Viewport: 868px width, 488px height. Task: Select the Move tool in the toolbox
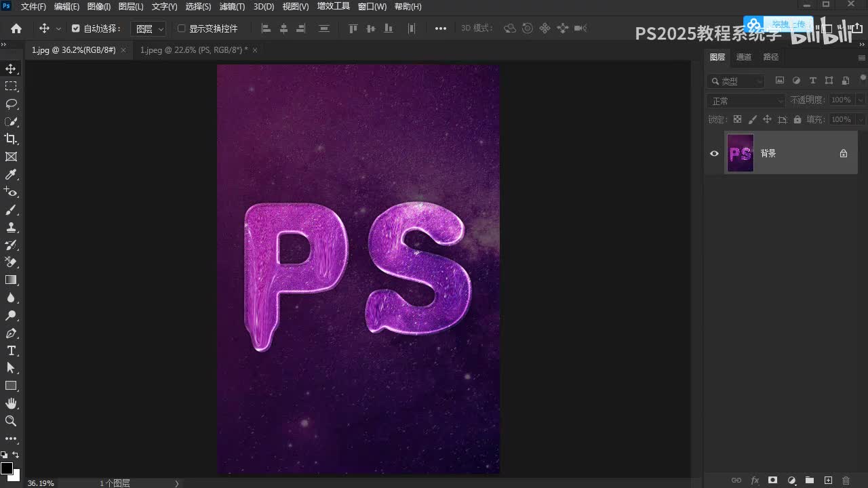pyautogui.click(x=11, y=68)
